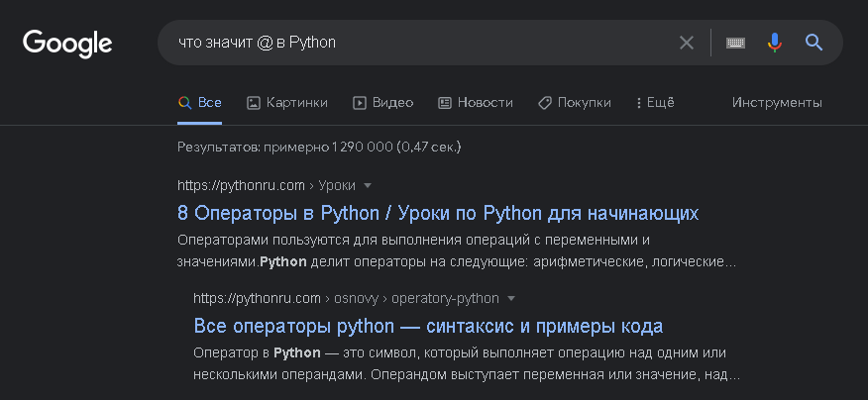The image size is (868, 400).
Task: Switch to the Видео tab
Action: [x=392, y=102]
